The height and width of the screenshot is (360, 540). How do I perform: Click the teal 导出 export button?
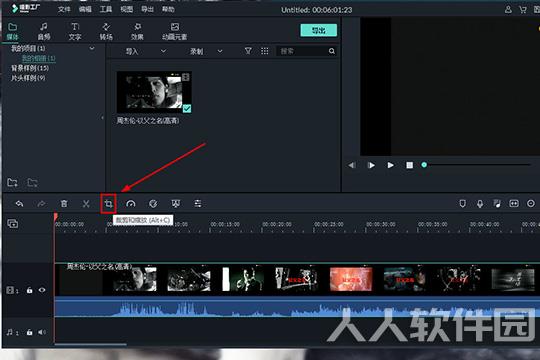319,30
